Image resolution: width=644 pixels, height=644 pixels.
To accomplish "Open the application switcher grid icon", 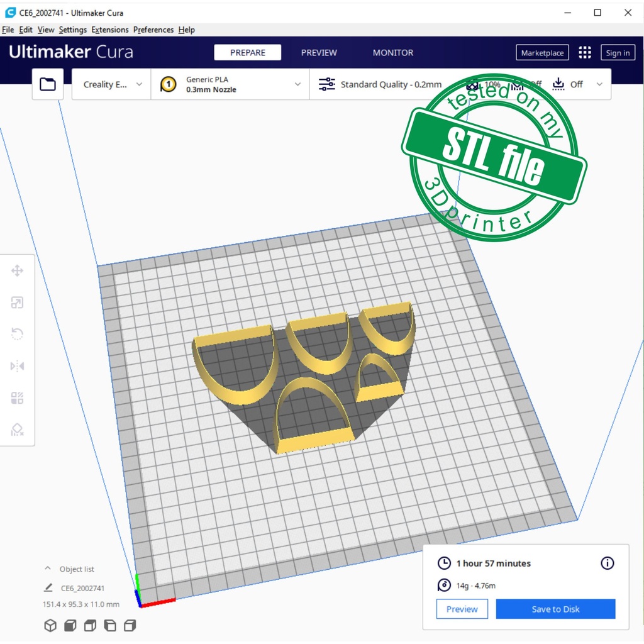I will (585, 53).
